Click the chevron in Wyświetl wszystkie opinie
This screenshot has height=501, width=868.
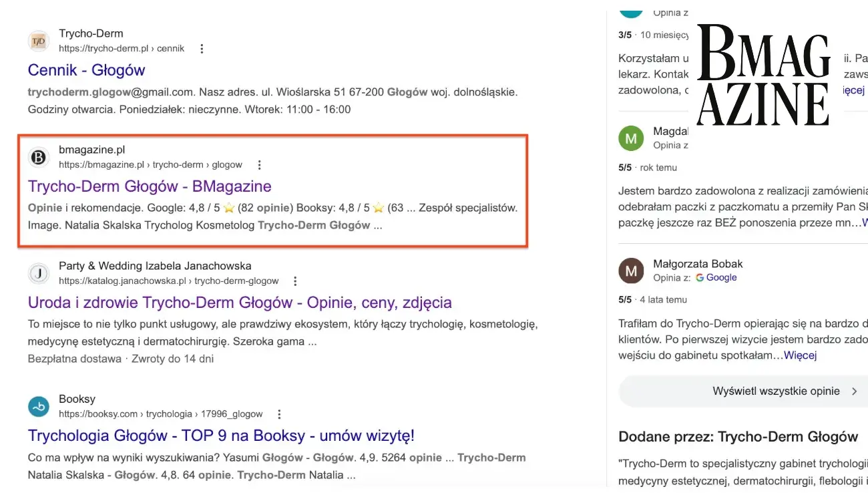point(854,391)
